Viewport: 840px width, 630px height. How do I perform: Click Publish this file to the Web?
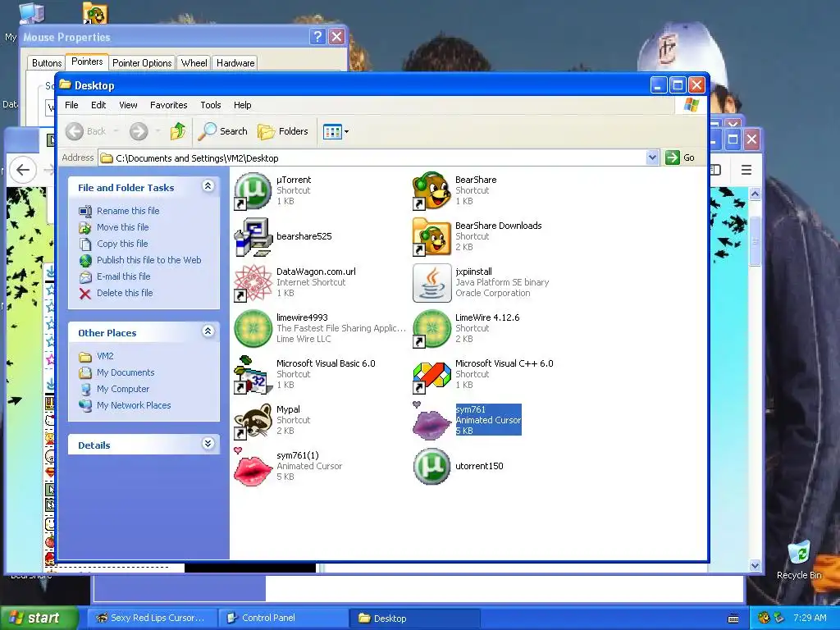pyautogui.click(x=149, y=260)
